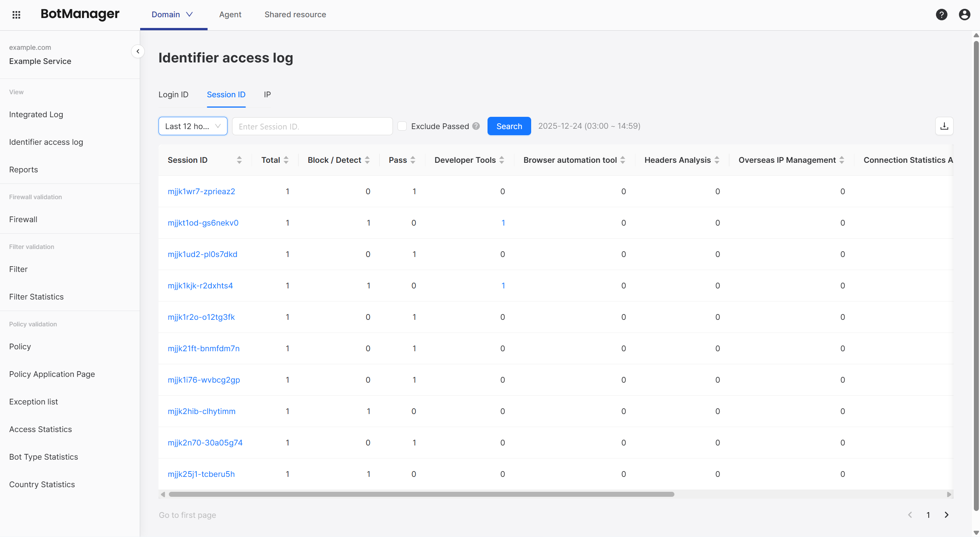Viewport: 980px width, 537px height.
Task: Toggle sorting on the Pass column
Action: (413, 160)
